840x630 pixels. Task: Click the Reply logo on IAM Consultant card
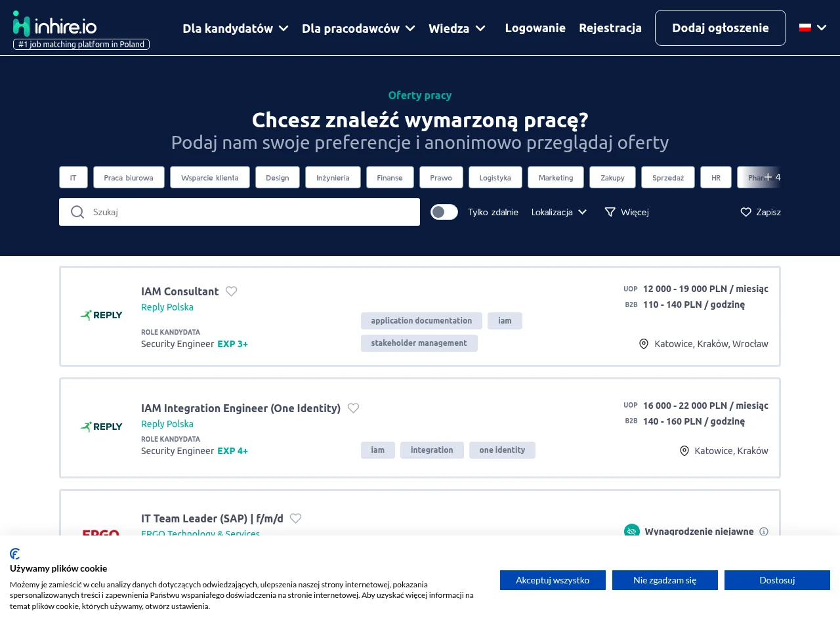point(102,315)
